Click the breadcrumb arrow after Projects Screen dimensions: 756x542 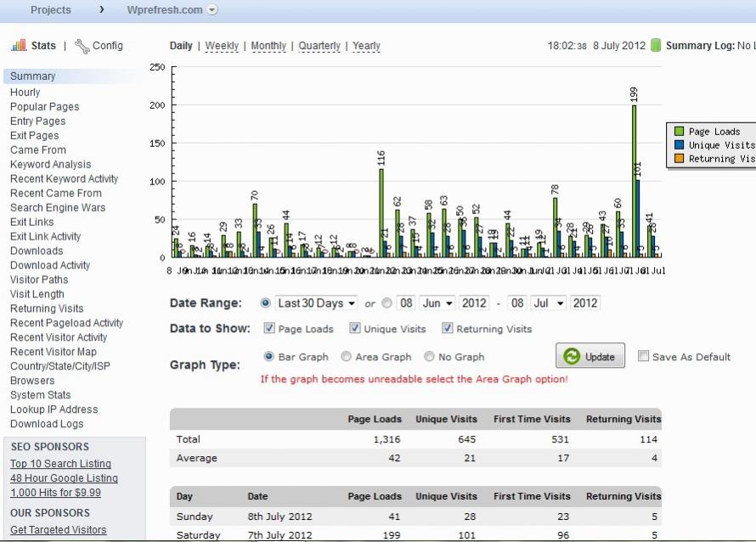pos(101,9)
